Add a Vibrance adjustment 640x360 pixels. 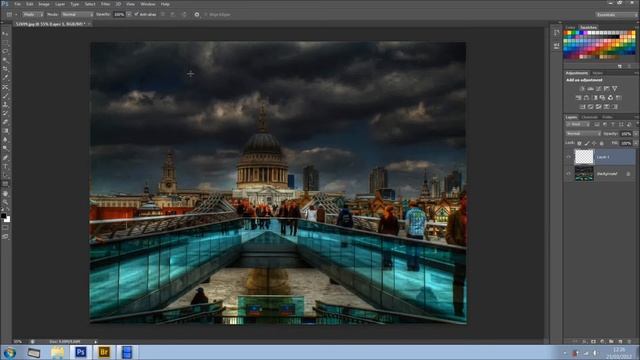pos(614,89)
